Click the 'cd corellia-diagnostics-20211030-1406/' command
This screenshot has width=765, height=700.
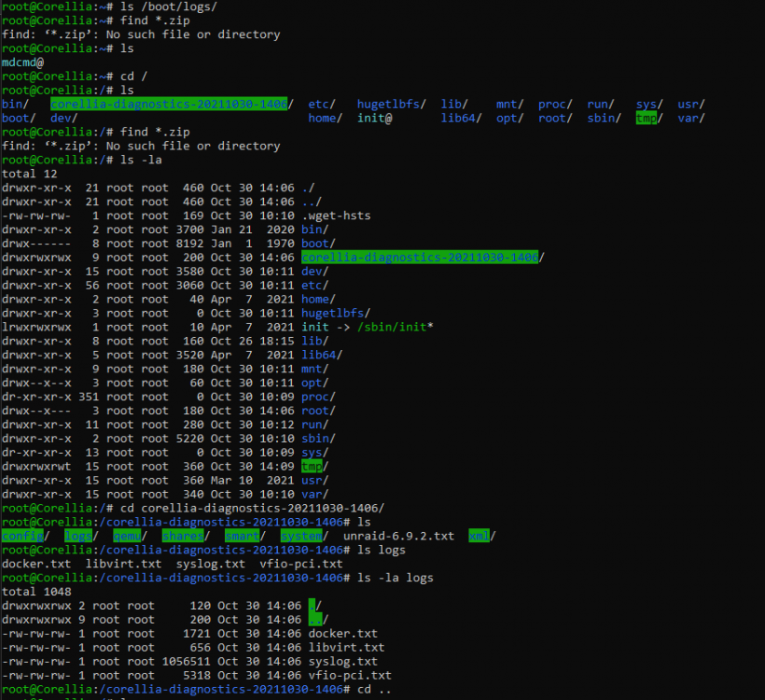(x=252, y=508)
